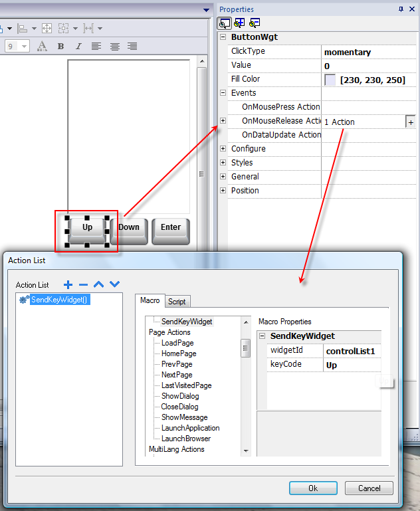This screenshot has height=511, width=420.
Task: Switch to the Script tab
Action: (x=177, y=302)
